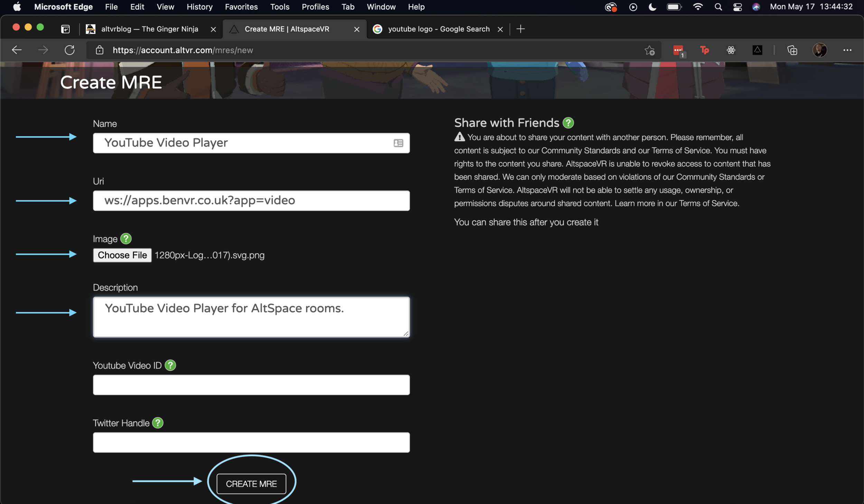
Task: Click the back navigation arrow
Action: click(x=17, y=50)
